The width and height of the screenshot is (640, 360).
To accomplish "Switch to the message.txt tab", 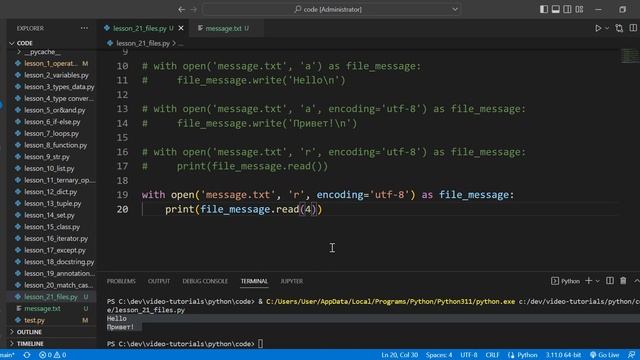I will pos(223,28).
